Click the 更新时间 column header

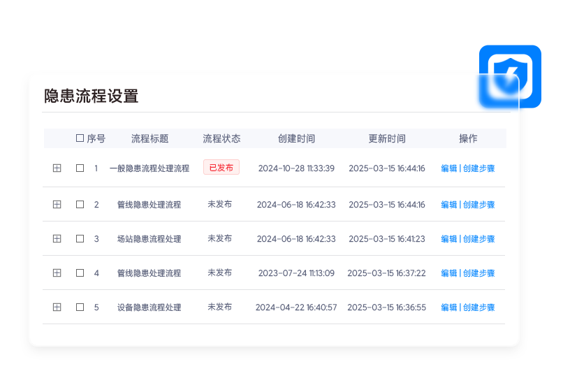[x=386, y=138]
